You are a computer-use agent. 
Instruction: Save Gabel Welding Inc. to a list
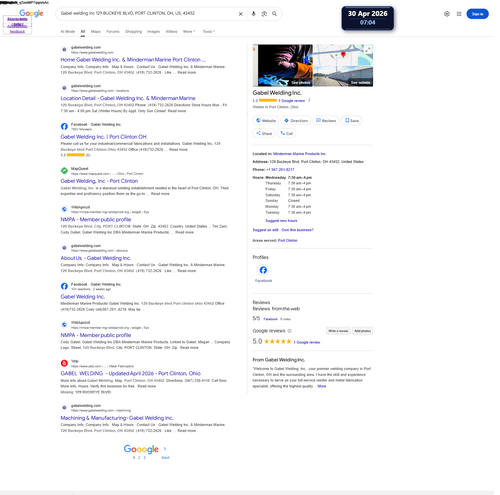tap(352, 121)
